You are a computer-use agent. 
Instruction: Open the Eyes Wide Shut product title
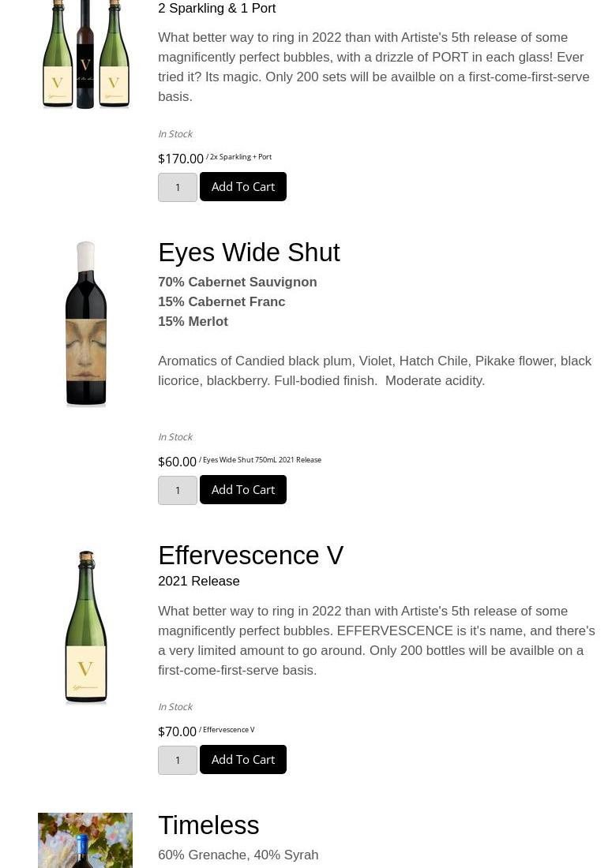(x=249, y=253)
